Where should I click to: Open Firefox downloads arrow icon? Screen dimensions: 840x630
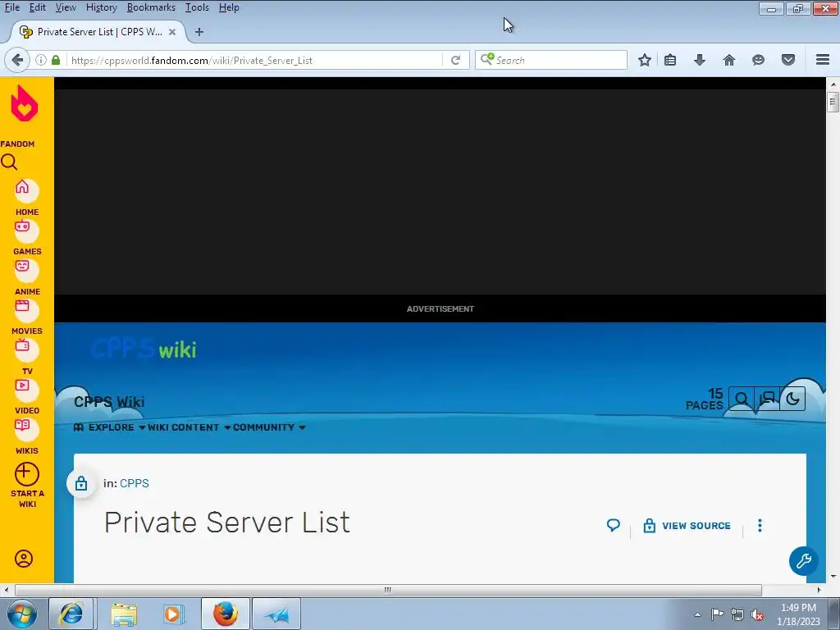click(x=700, y=60)
